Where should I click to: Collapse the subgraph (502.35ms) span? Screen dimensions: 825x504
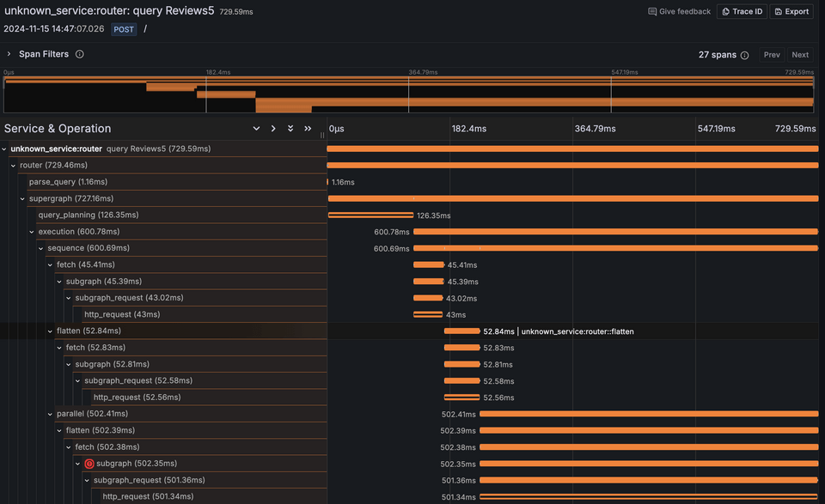tap(78, 464)
